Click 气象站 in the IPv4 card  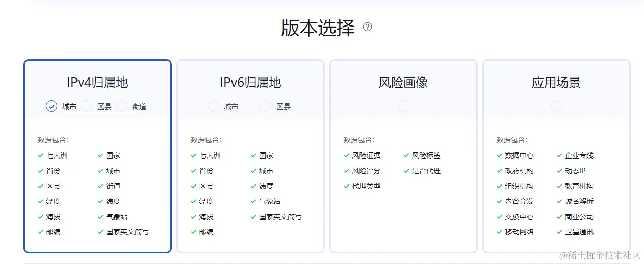click(117, 217)
